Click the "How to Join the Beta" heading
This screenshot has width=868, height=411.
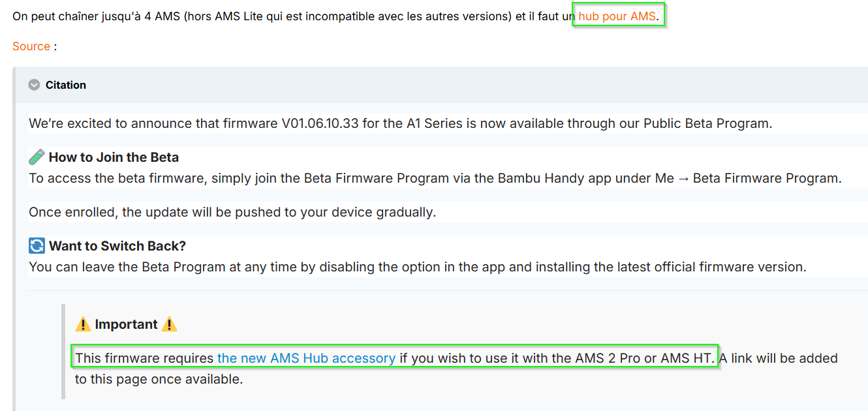(x=114, y=157)
